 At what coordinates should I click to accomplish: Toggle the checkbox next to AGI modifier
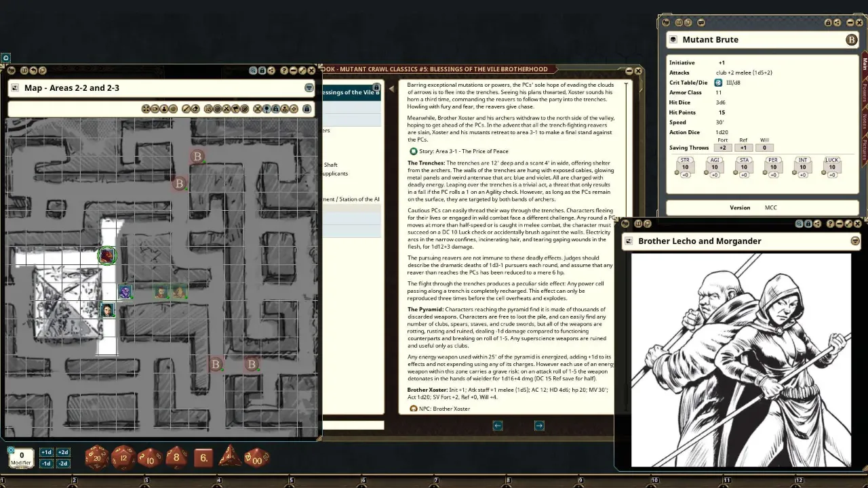[706, 173]
